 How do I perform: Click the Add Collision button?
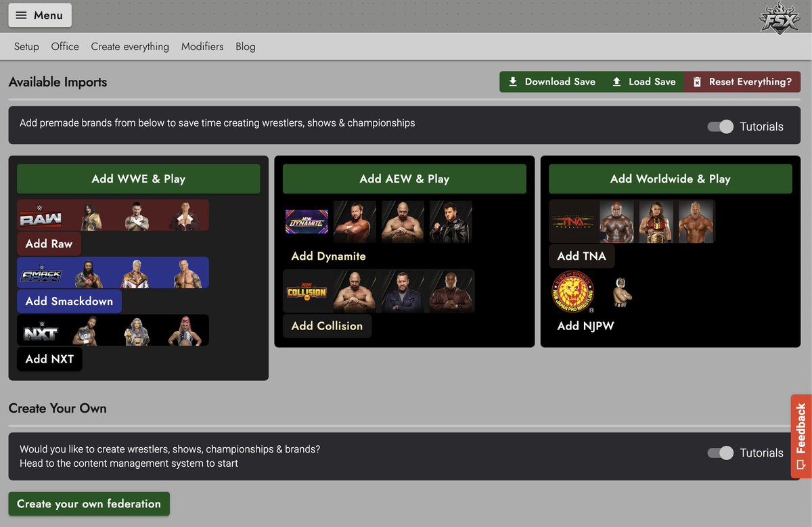[x=327, y=326]
